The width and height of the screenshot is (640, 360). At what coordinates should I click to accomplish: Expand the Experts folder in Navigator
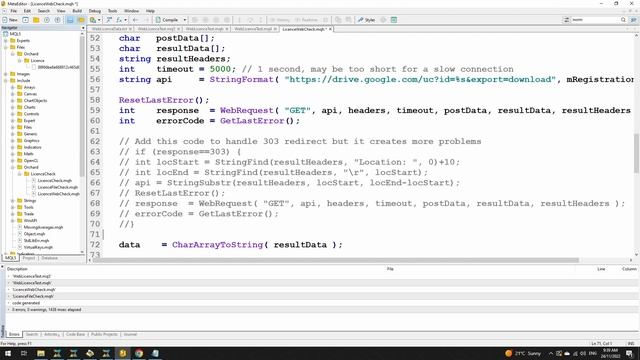[x=6, y=41]
